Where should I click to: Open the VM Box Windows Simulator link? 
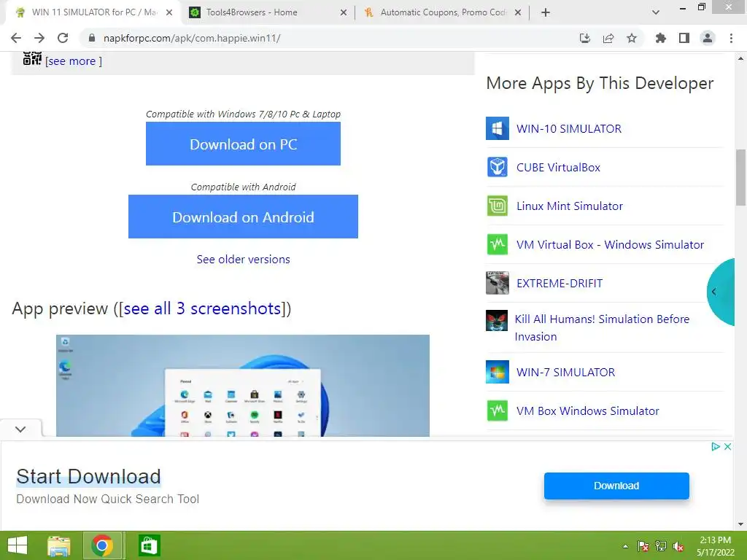click(x=587, y=411)
